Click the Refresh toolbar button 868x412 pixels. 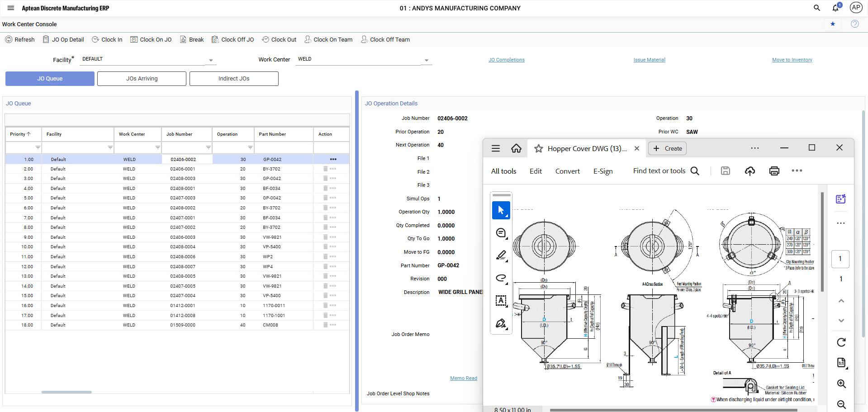20,40
